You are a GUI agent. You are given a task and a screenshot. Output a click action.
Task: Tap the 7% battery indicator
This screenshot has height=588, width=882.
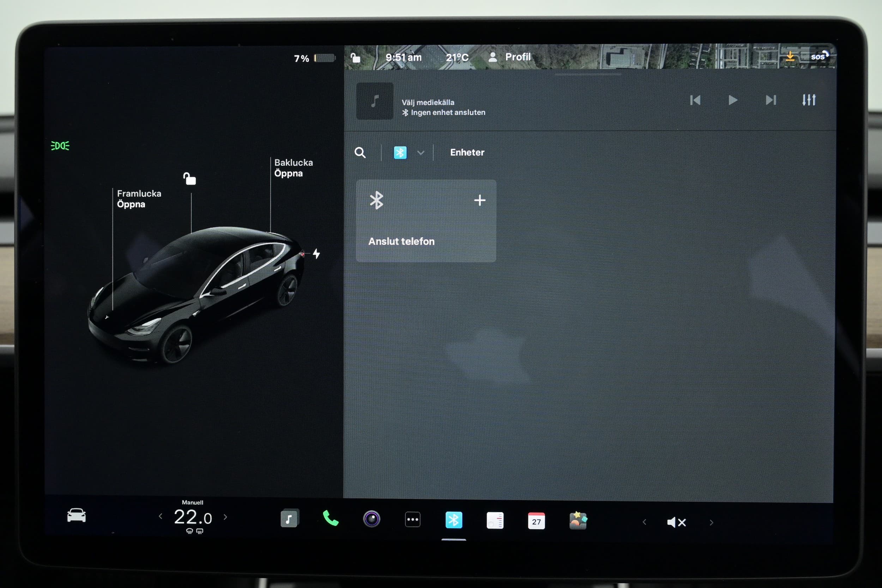point(315,58)
